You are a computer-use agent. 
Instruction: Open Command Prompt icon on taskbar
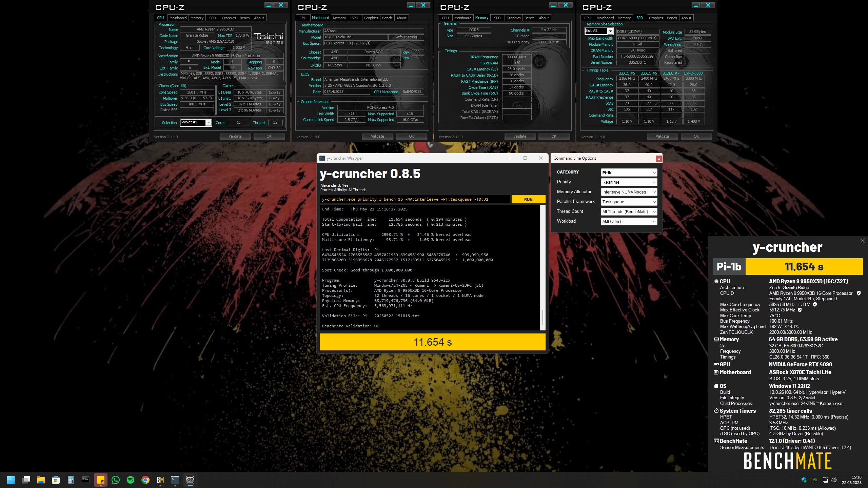[86, 480]
